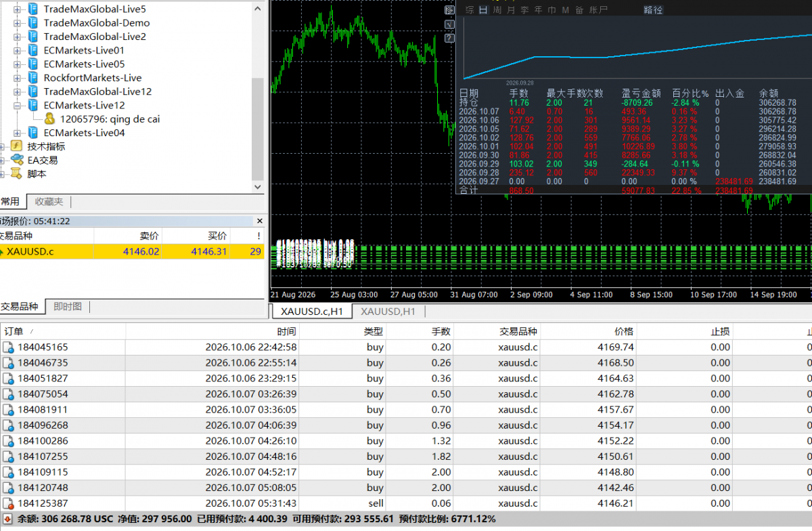Choose the 账户 option in stats panel
The height and width of the screenshot is (531, 812).
[599, 10]
